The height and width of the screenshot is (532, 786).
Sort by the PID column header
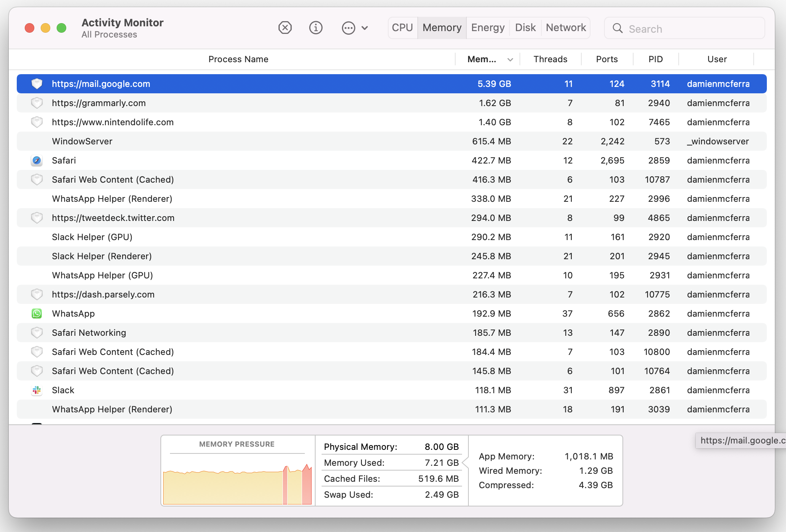click(x=655, y=59)
